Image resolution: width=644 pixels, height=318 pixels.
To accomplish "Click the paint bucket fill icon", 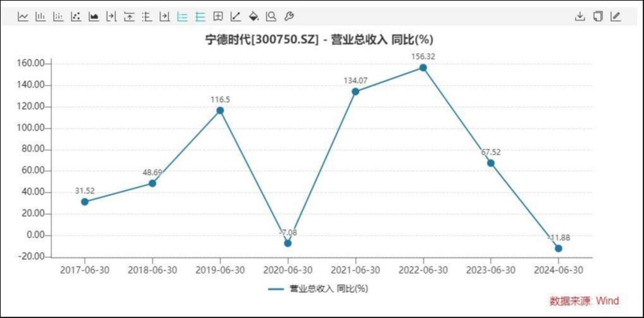I will coord(253,17).
